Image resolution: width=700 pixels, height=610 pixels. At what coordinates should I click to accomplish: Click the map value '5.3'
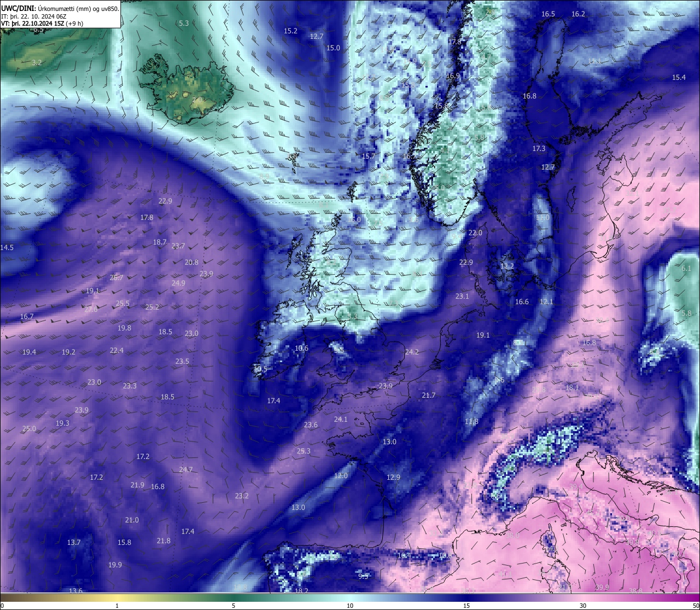[184, 23]
